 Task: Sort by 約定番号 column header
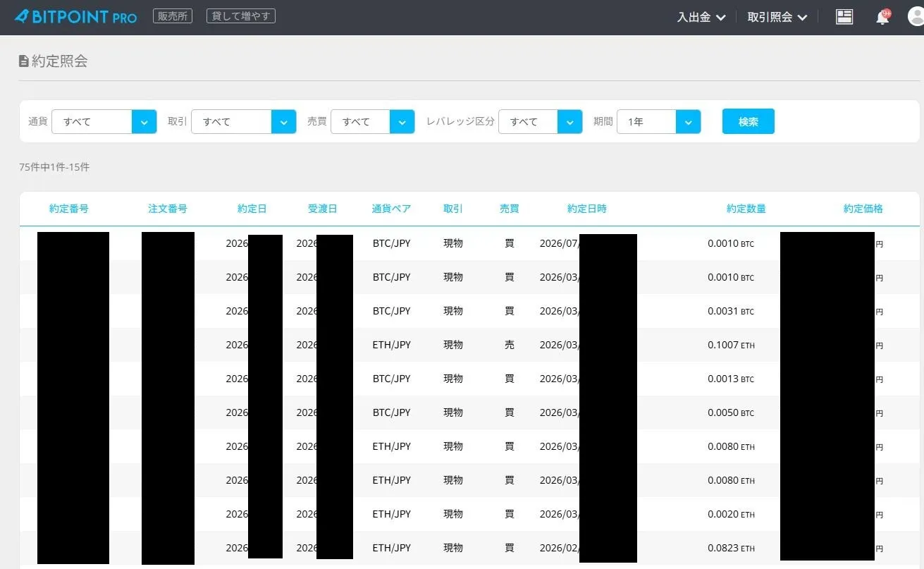pos(69,209)
